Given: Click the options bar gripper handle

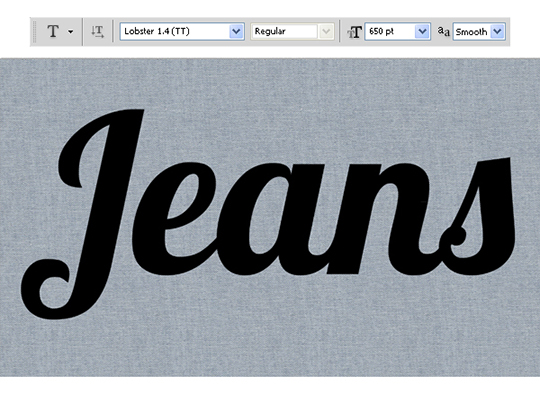Looking at the screenshot, I should 34,32.
